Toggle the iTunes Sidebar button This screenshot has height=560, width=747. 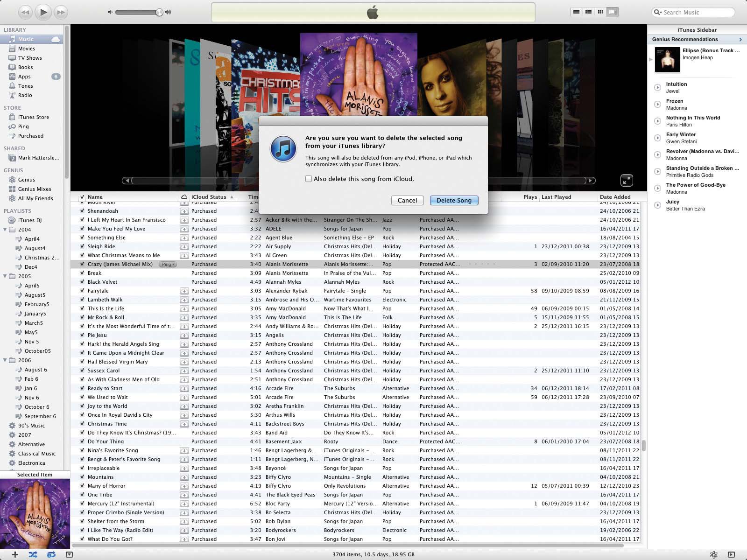731,554
